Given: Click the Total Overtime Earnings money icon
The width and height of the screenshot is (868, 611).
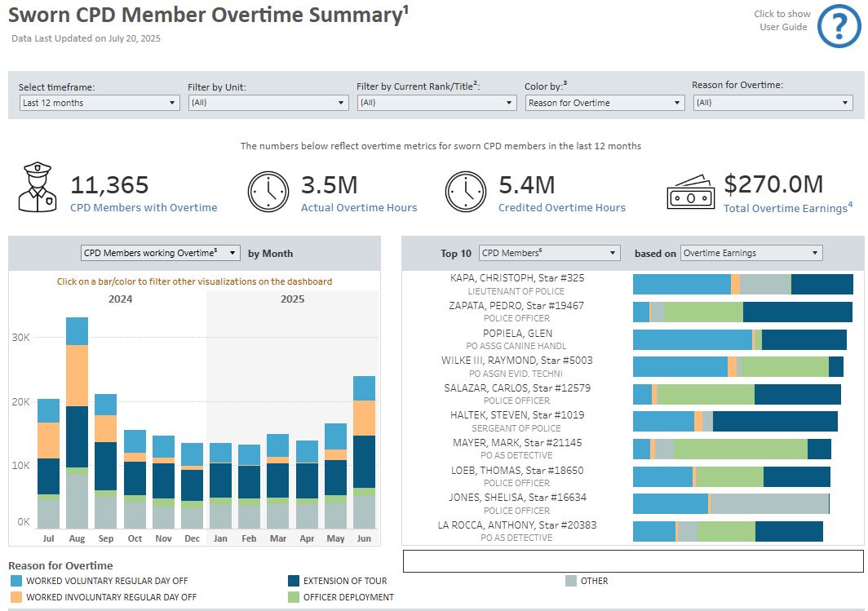Looking at the screenshot, I should point(690,192).
